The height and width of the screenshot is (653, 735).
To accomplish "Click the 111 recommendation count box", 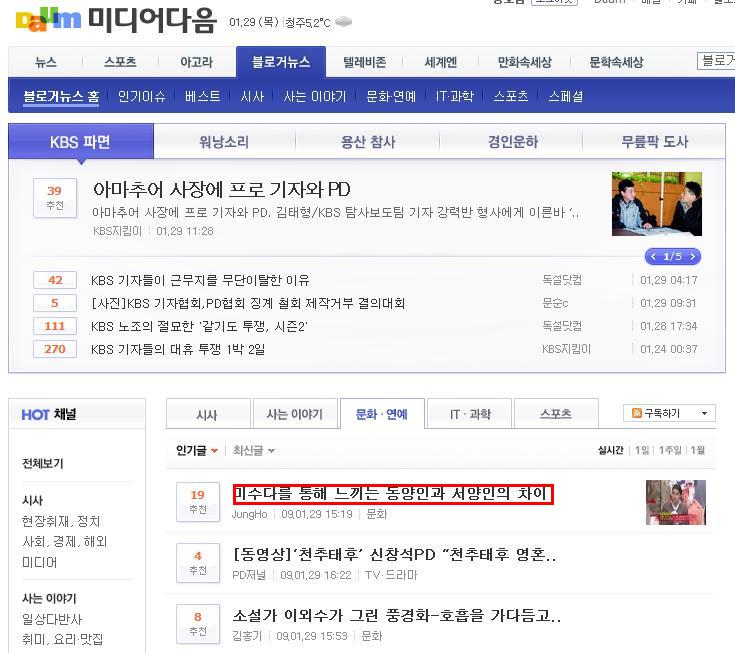I will tap(55, 326).
